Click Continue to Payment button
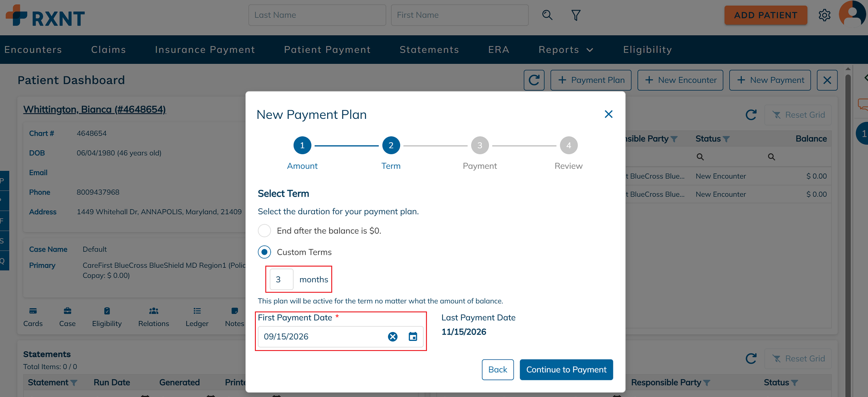Screen dimensions: 868x397 pyautogui.click(x=566, y=370)
